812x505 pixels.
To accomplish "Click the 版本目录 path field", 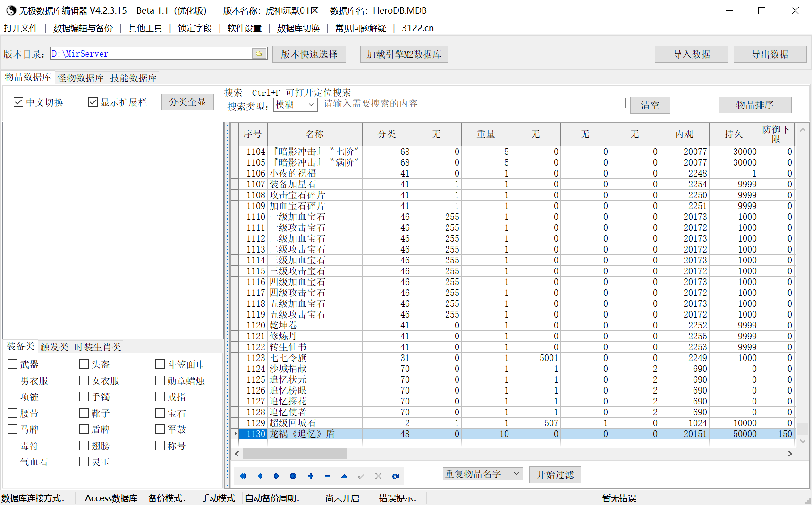I will point(152,54).
